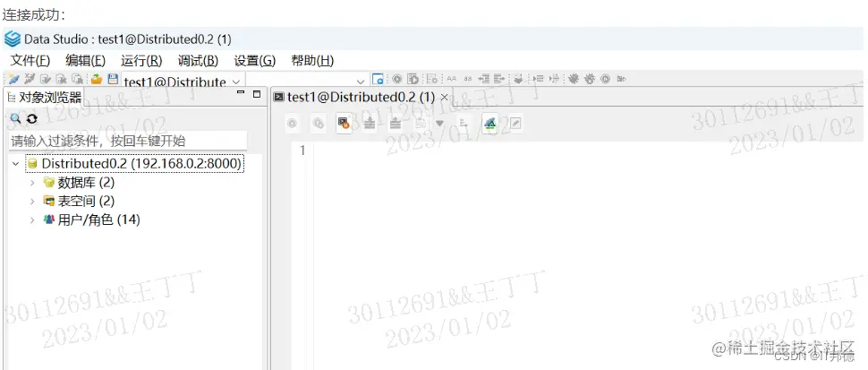Open the 文件(F) menu
This screenshot has height=370, width=868.
pyautogui.click(x=30, y=60)
